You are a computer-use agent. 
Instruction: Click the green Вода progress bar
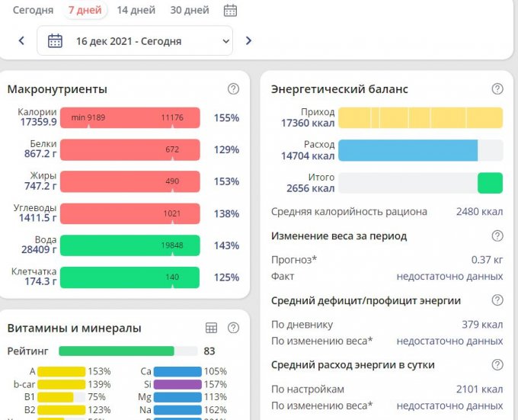(x=129, y=245)
